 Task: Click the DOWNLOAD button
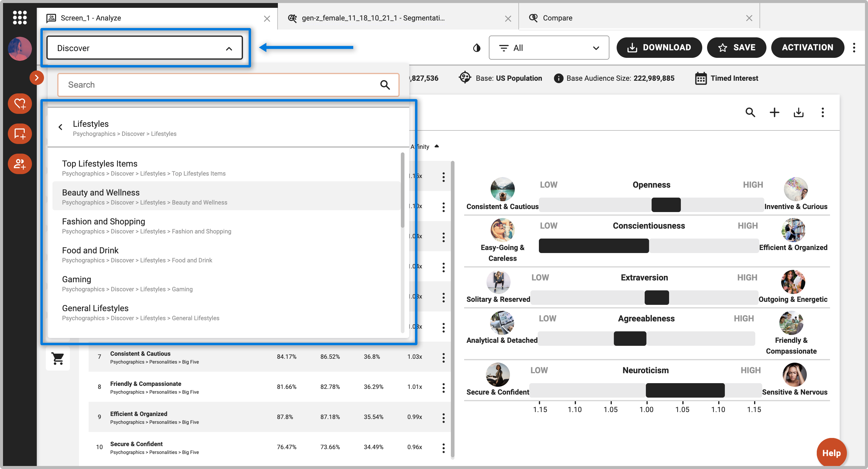click(x=659, y=48)
